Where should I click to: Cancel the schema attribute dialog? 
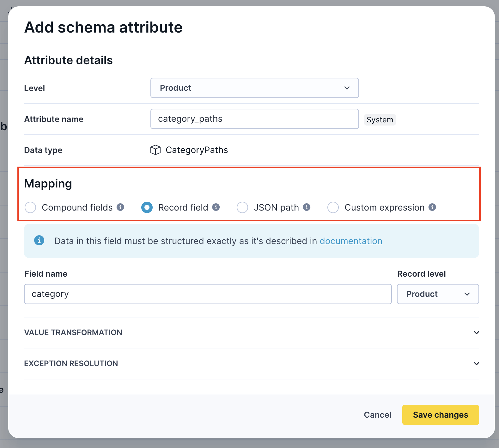coord(377,415)
